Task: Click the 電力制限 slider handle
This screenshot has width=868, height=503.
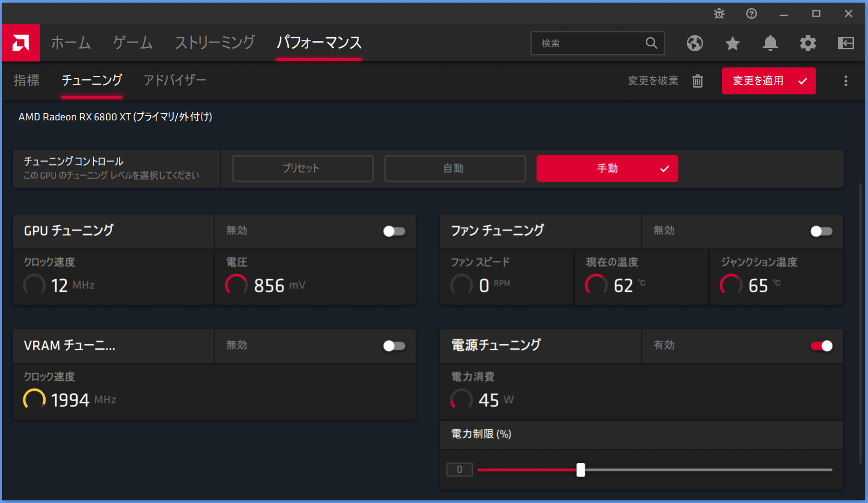Action: tap(581, 470)
